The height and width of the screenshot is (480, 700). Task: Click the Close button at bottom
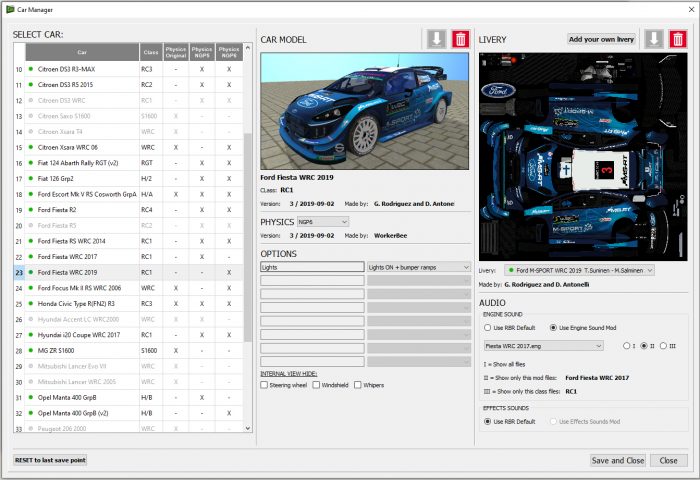pyautogui.click(x=668, y=460)
